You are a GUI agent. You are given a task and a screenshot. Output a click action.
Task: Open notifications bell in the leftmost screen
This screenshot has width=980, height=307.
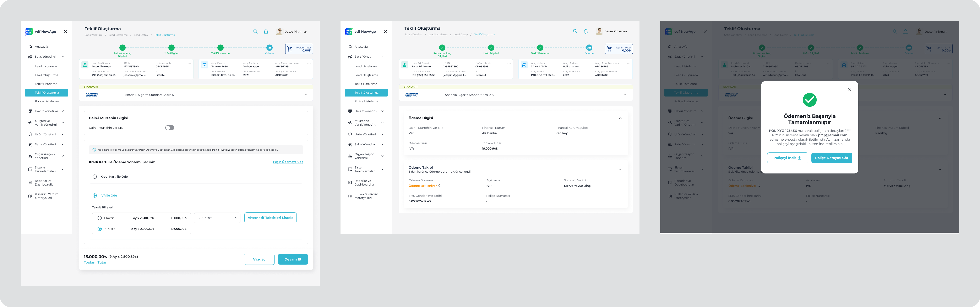click(x=266, y=32)
